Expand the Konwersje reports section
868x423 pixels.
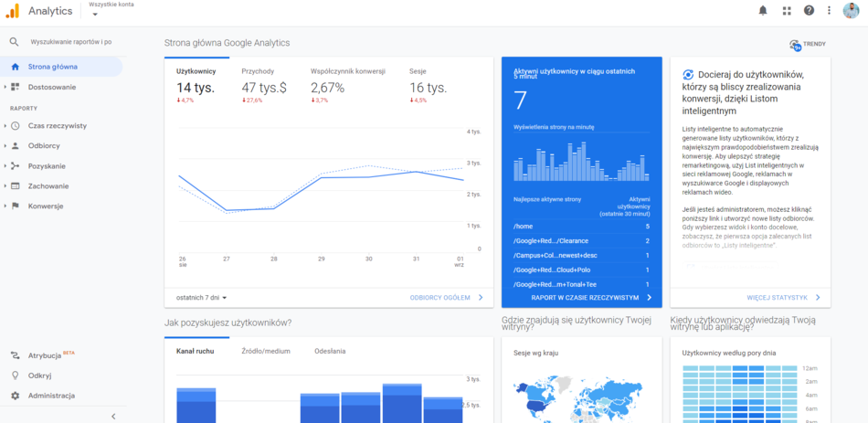click(45, 206)
